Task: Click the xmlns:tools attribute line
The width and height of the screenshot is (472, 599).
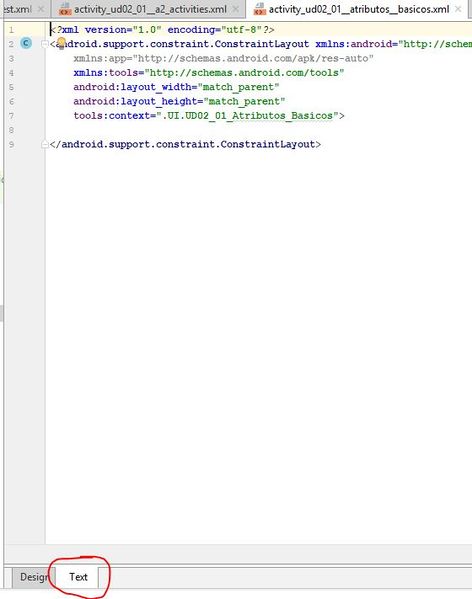Action: click(209, 73)
